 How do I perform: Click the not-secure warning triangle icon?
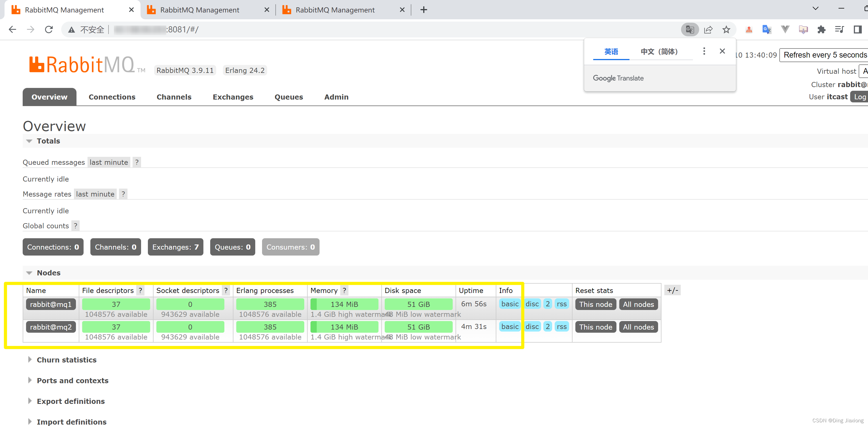[x=71, y=30]
